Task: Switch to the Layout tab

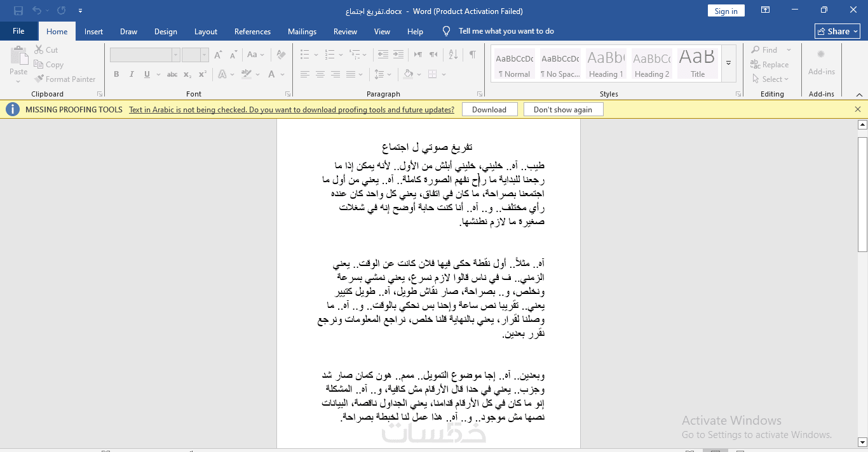Action: pyautogui.click(x=206, y=32)
